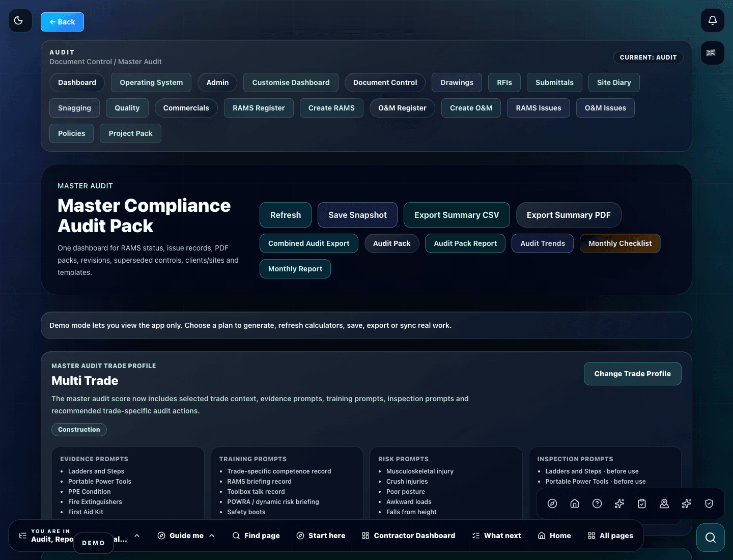The height and width of the screenshot is (560, 733).
Task: Open the Dashboard tab
Action: 77,82
